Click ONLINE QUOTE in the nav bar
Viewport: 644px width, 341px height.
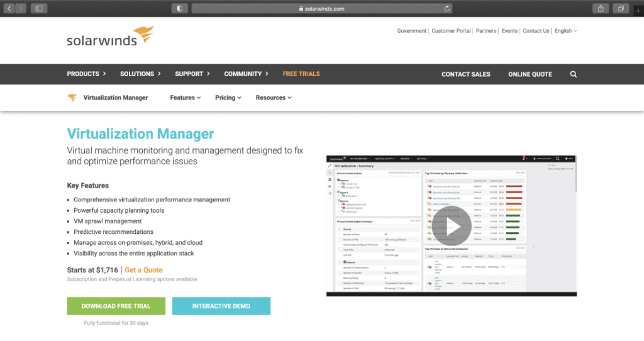click(x=530, y=74)
